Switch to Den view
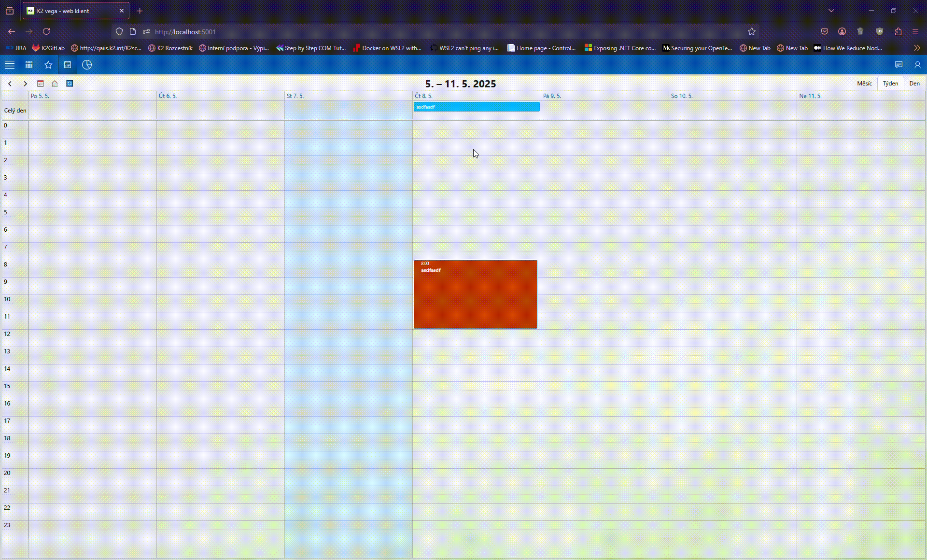The image size is (927, 560). tap(914, 84)
